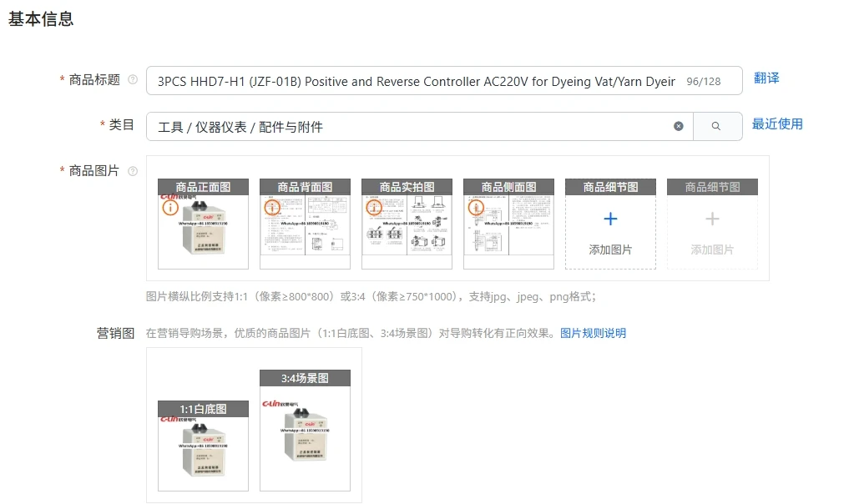Click help icon beside 商品图片 label
This screenshot has width=854, height=504.
(x=133, y=171)
